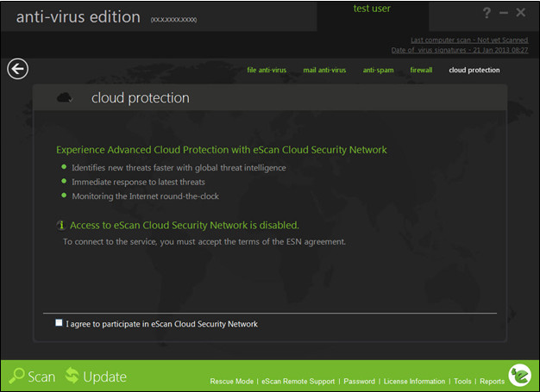Close the eScan window

(521, 13)
